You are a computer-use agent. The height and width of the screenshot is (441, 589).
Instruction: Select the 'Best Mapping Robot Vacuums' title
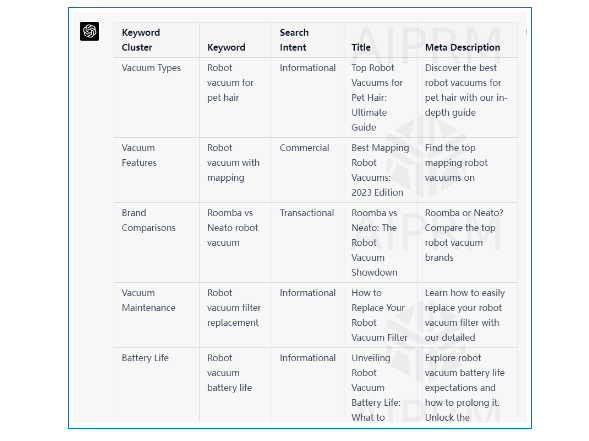pyautogui.click(x=380, y=170)
